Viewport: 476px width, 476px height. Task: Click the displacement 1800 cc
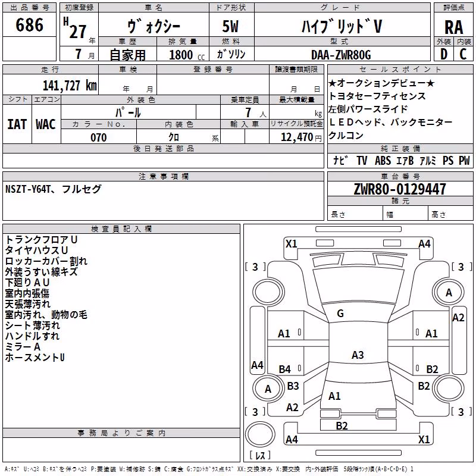pyautogui.click(x=187, y=55)
